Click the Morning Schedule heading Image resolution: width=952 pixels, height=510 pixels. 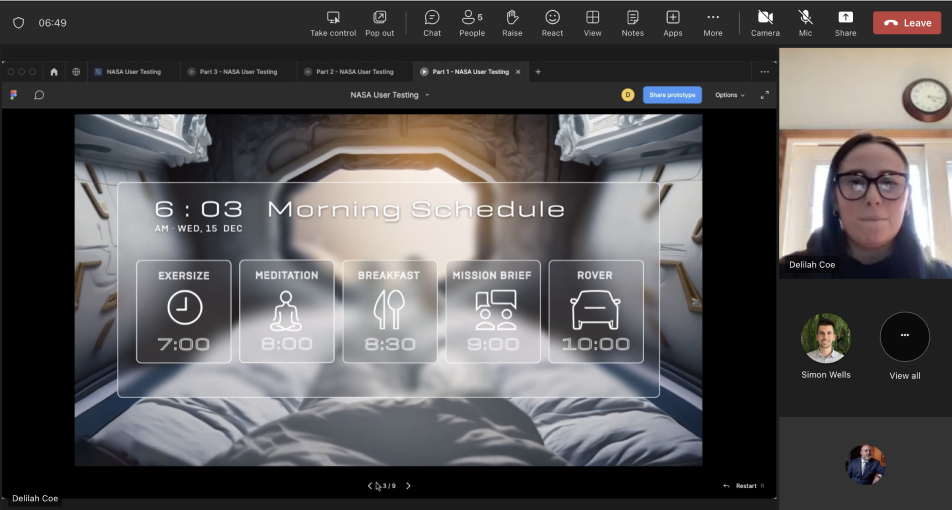point(416,209)
